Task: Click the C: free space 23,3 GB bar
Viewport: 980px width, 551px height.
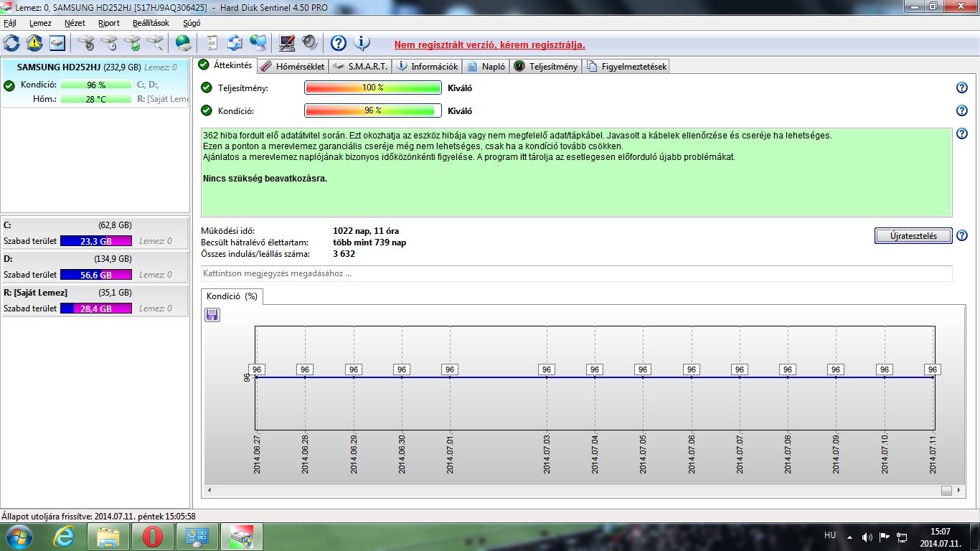Action: coord(96,242)
